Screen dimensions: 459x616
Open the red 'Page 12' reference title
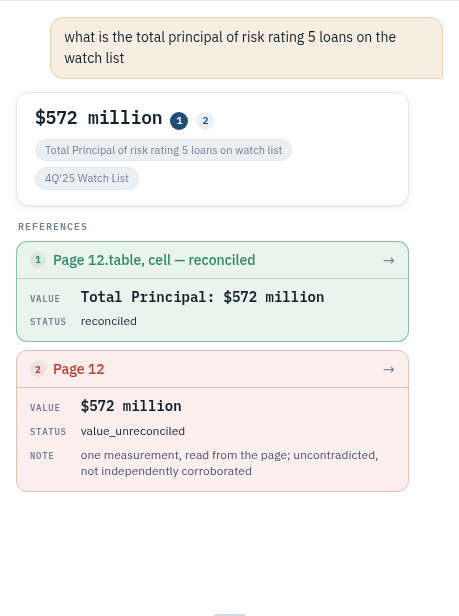coord(79,369)
